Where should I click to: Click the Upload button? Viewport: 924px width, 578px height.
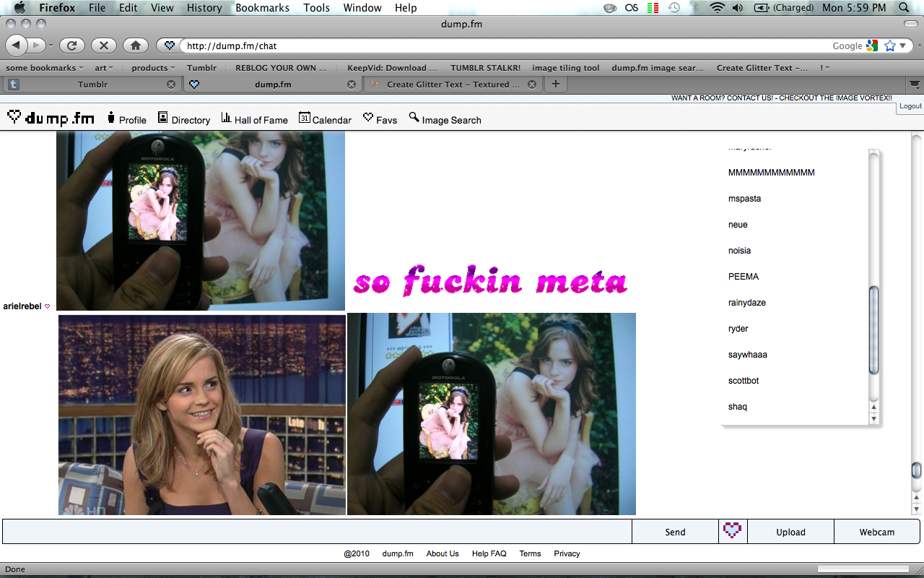coord(790,532)
